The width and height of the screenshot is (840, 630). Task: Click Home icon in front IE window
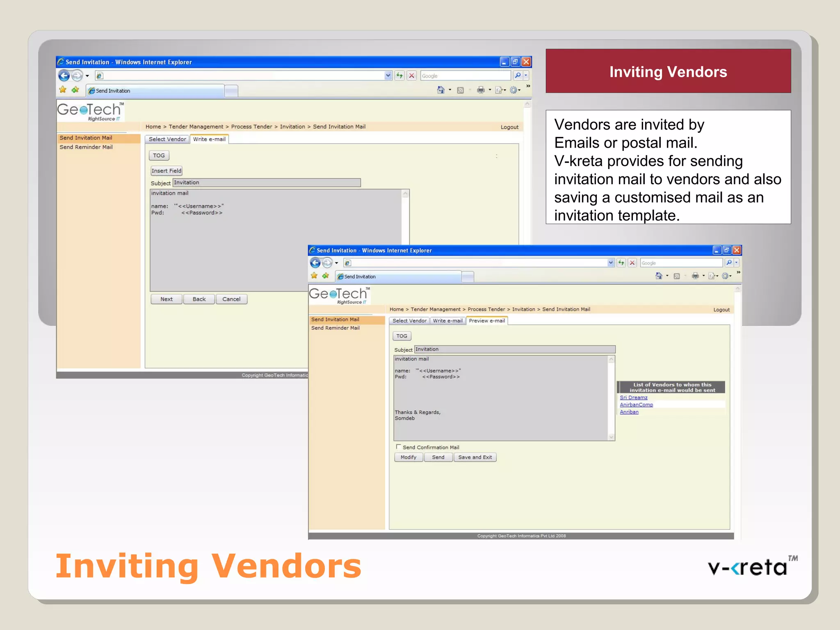pyautogui.click(x=659, y=276)
